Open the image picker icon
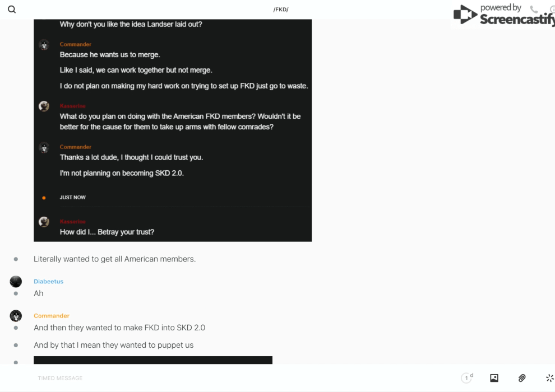This screenshot has width=555, height=392. click(x=494, y=378)
